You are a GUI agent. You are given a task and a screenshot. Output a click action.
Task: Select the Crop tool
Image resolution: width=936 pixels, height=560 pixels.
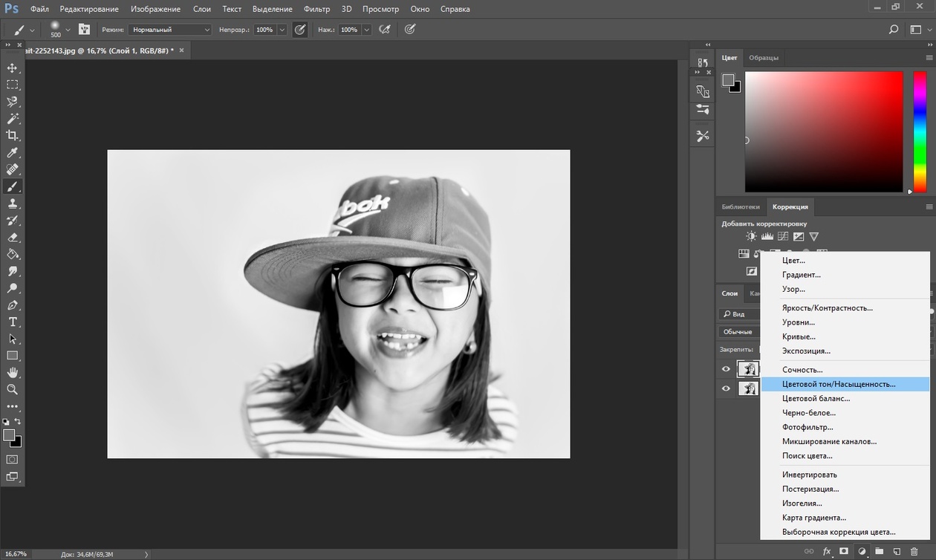point(12,135)
